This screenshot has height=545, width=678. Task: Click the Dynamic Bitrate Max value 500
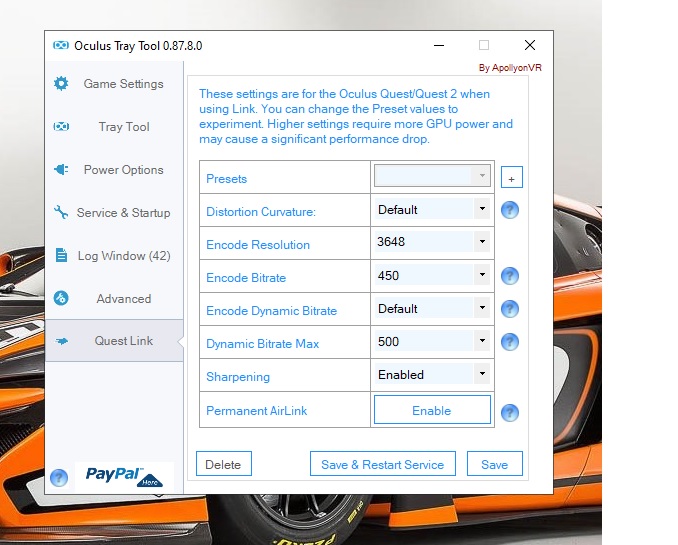coord(388,342)
